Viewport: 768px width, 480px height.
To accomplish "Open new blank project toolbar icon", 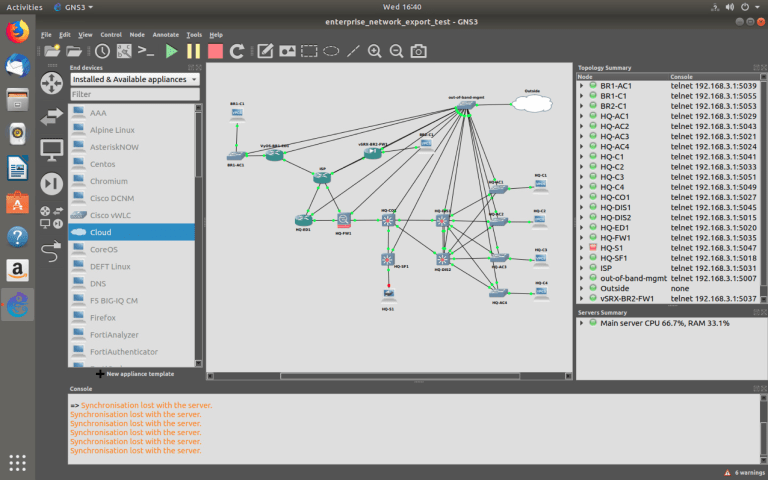I will click(x=52, y=51).
